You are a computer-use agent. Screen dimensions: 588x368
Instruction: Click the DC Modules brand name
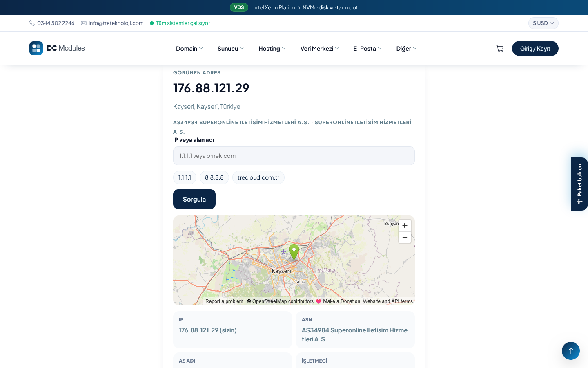click(x=66, y=48)
